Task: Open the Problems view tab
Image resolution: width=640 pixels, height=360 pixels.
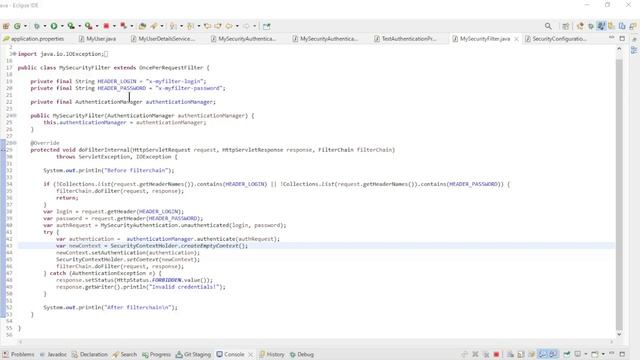Action: point(18,354)
